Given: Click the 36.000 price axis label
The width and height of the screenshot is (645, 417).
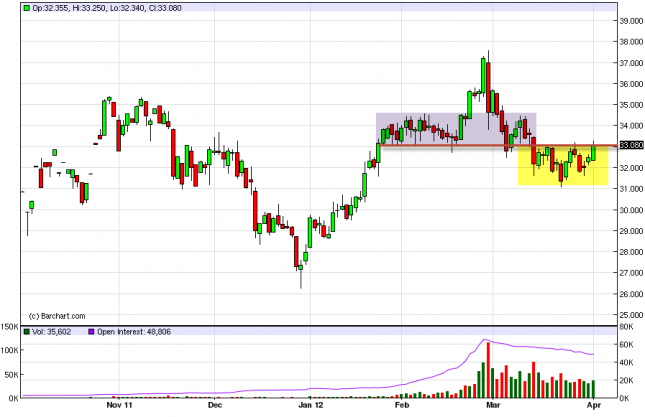Looking at the screenshot, I should point(631,84).
